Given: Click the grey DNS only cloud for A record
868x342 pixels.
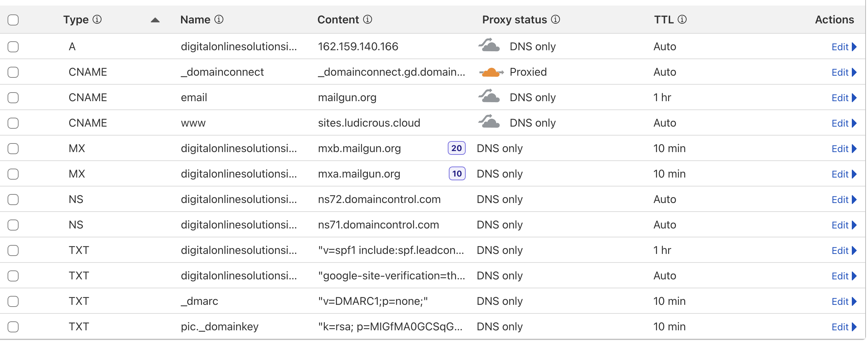Looking at the screenshot, I should point(489,46).
